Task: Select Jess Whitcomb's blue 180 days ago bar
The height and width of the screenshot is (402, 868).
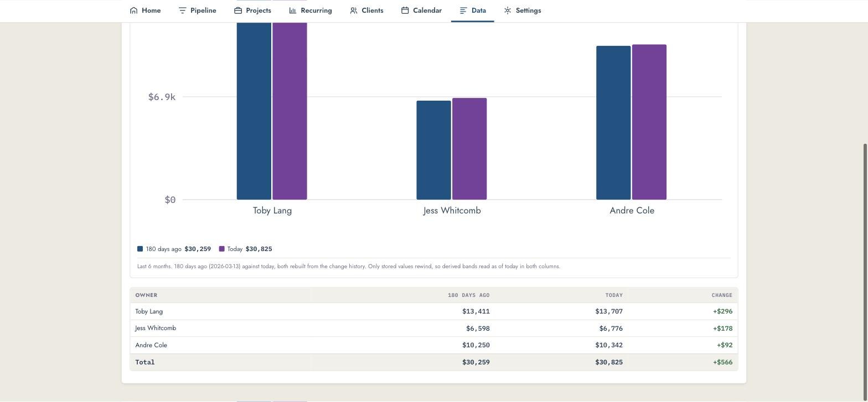Action: 434,150
